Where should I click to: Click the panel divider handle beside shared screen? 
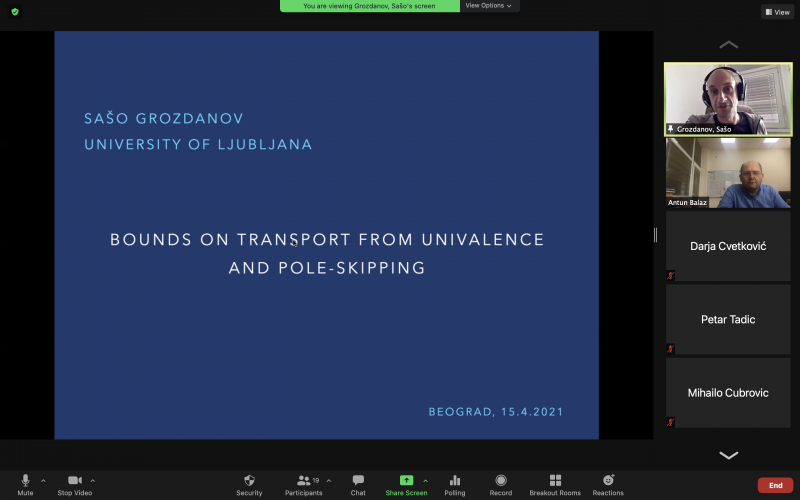tap(656, 235)
